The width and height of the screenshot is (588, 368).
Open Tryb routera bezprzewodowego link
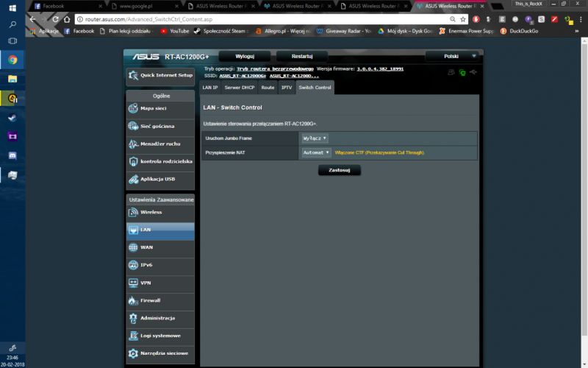(x=275, y=68)
